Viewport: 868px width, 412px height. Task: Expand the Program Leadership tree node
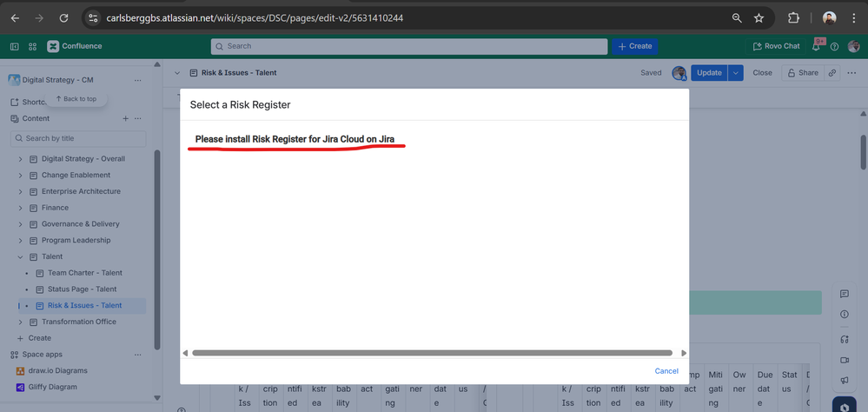click(x=21, y=240)
